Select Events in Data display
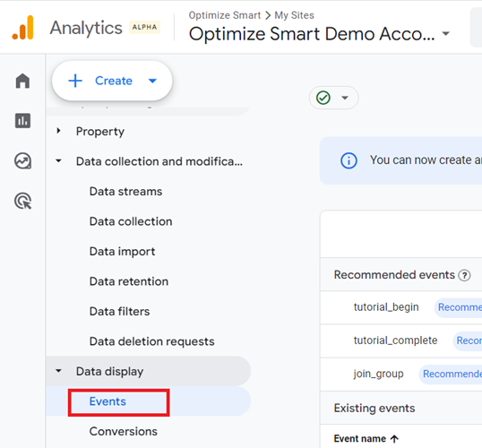Image resolution: width=482 pixels, height=448 pixels. click(x=108, y=401)
